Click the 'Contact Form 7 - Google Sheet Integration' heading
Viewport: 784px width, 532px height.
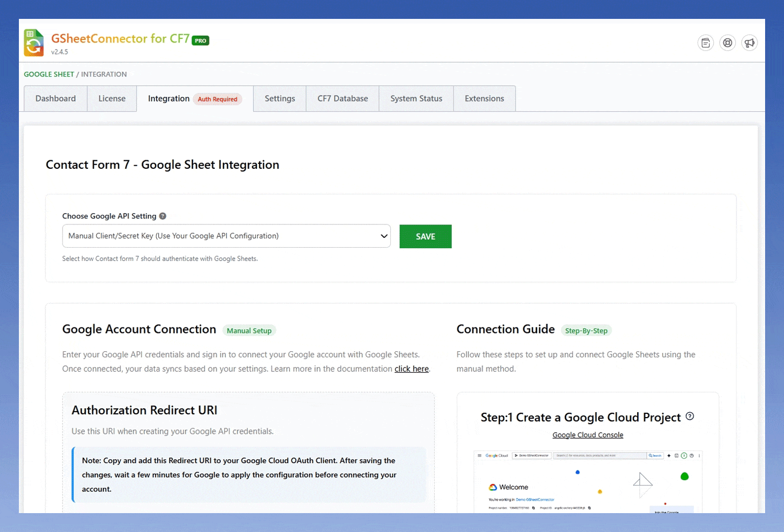pyautogui.click(x=163, y=165)
